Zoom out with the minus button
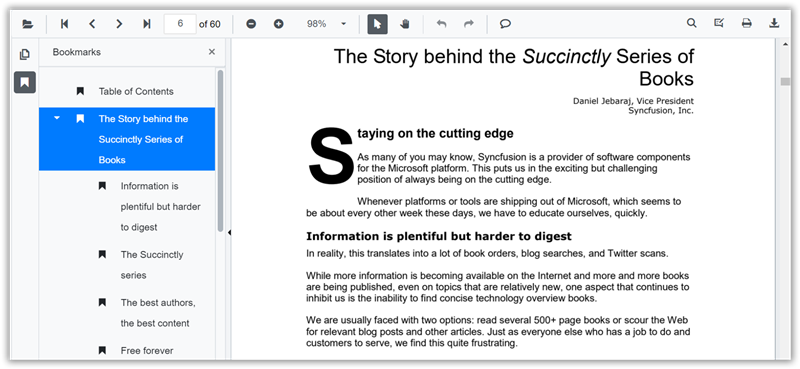The width and height of the screenshot is (800, 369). [251, 24]
